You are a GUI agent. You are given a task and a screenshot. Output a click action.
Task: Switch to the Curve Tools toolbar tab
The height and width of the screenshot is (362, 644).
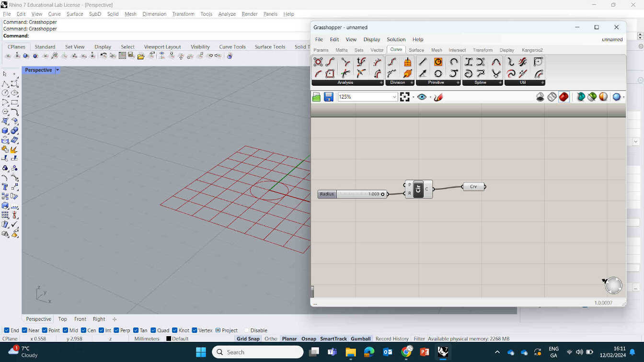click(232, 46)
